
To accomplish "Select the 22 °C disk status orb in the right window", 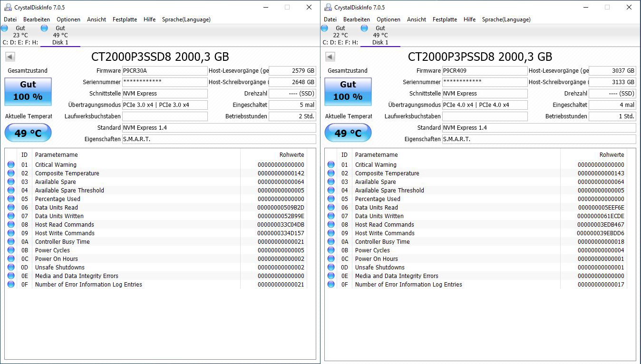I will coord(325,28).
